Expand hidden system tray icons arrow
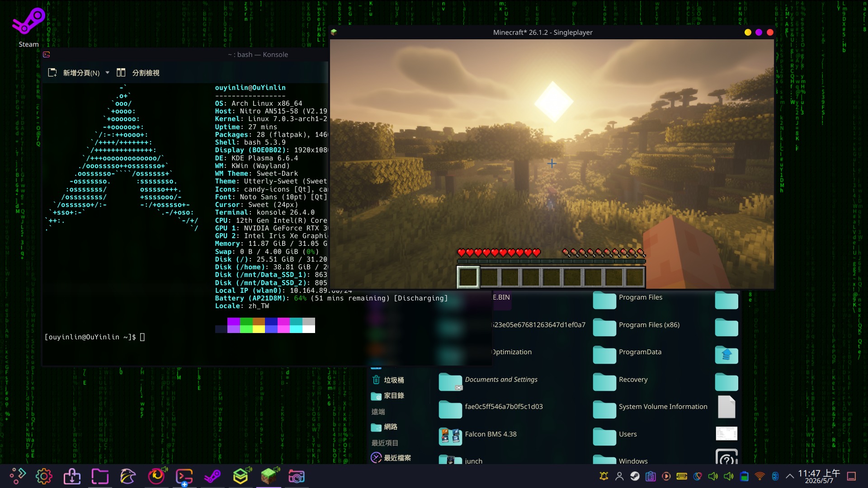This screenshot has width=868, height=488. click(x=790, y=476)
